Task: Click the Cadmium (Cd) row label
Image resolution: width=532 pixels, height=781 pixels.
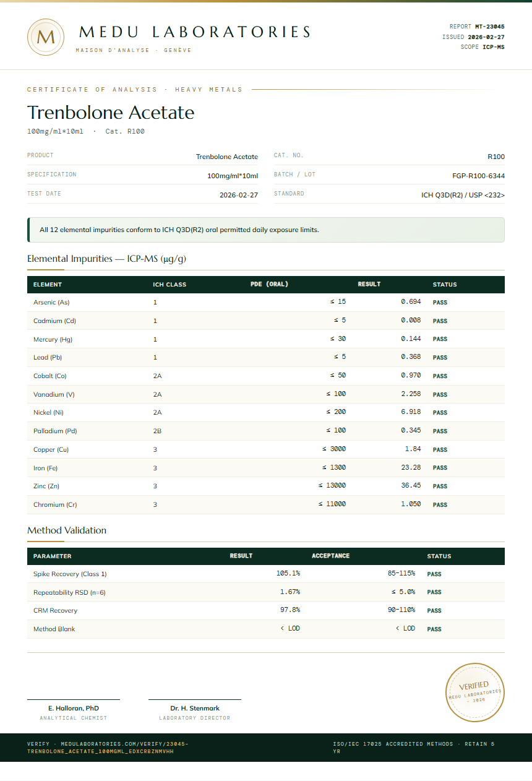Action: (x=54, y=321)
